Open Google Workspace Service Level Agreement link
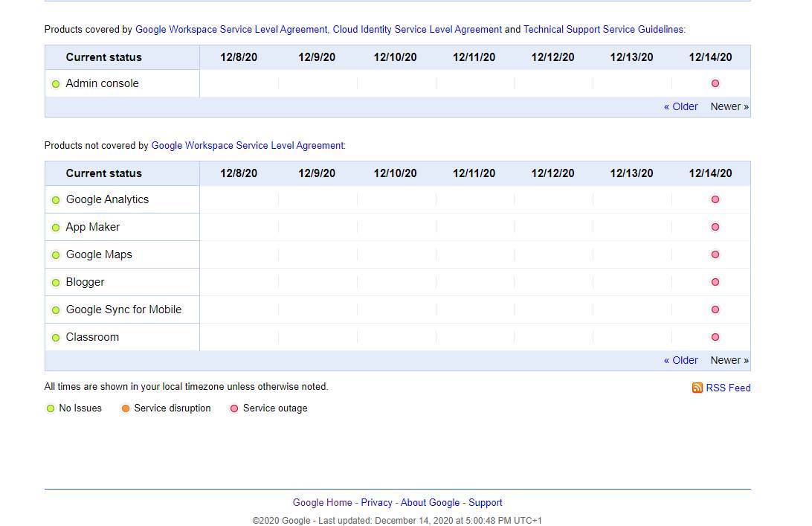The height and width of the screenshot is (526, 812). coord(231,30)
